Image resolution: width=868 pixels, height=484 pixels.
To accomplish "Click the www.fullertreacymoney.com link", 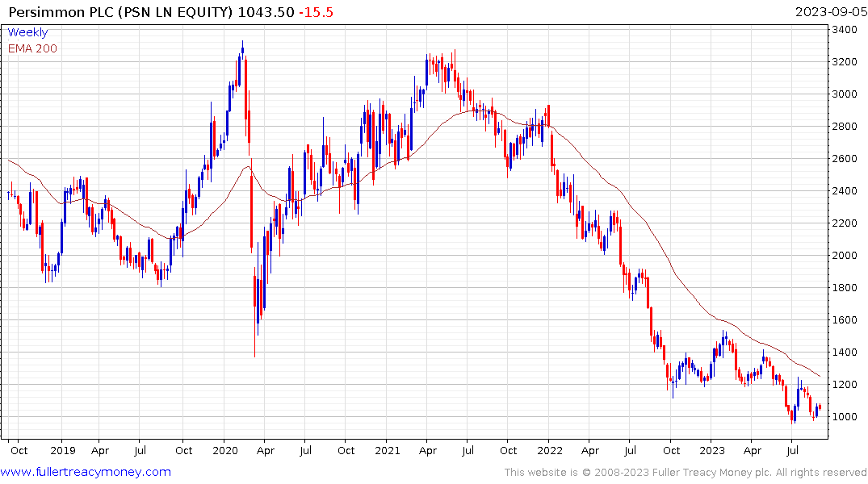I will (86, 472).
